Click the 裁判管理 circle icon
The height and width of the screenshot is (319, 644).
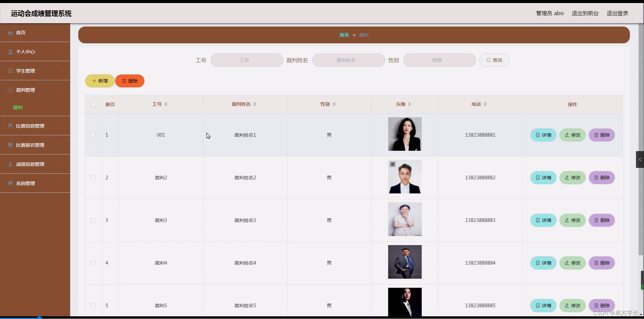10,90
